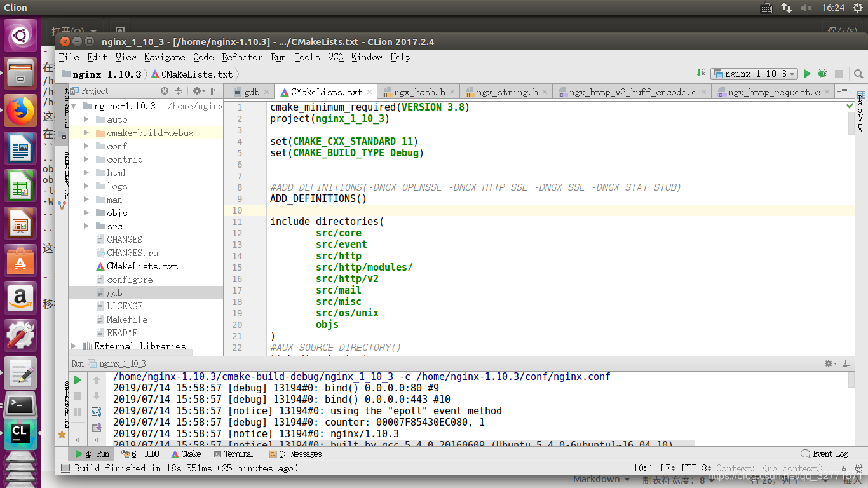Close the CMakeLists.txt editor tab
The height and width of the screenshot is (488, 868).
point(370,93)
